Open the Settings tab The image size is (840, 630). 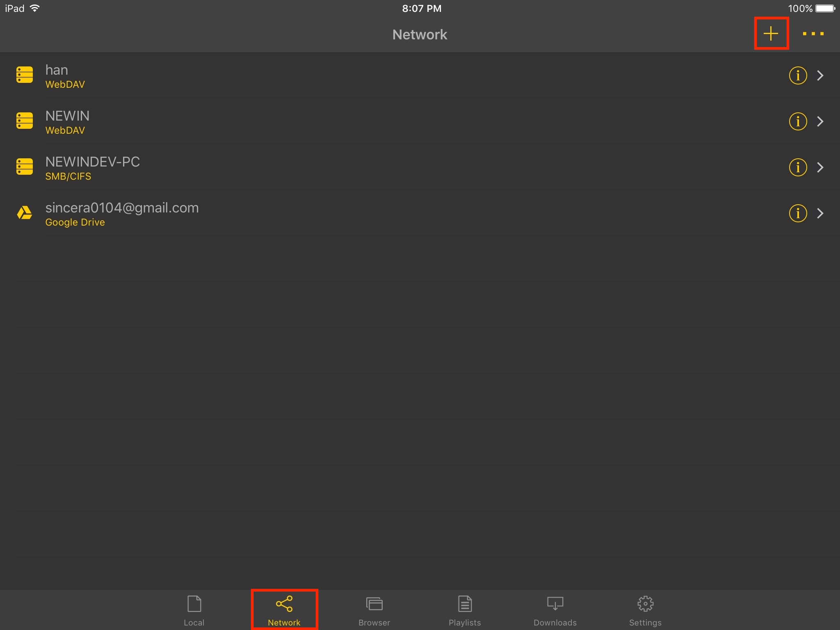coord(645,611)
